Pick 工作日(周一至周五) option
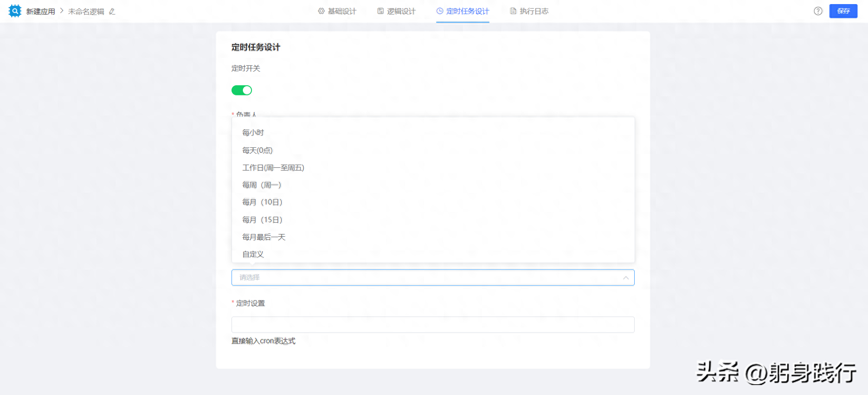 [x=273, y=168]
